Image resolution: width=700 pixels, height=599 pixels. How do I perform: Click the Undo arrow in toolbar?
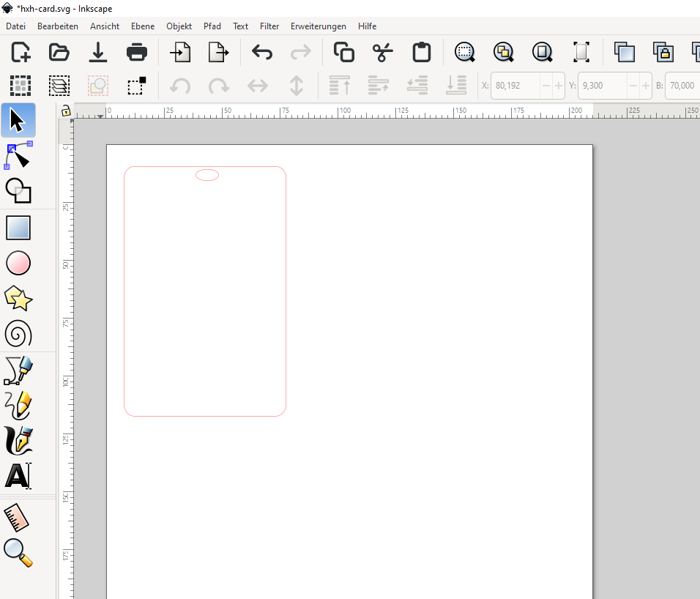click(261, 53)
